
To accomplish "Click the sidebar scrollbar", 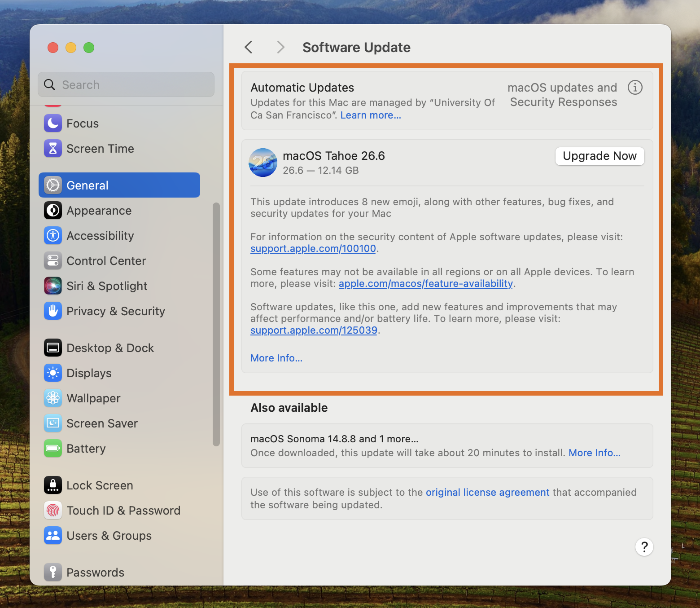I will [216, 324].
